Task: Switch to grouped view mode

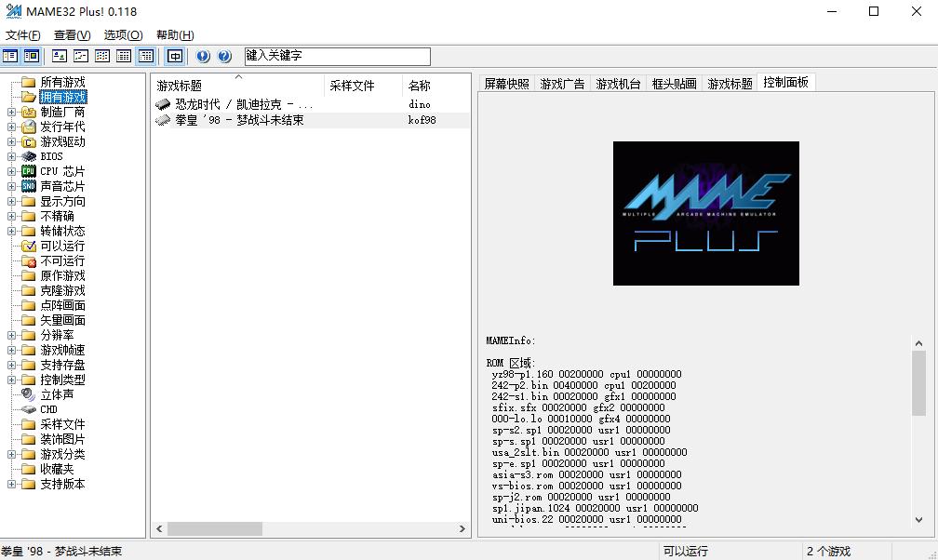Action: pyautogui.click(x=146, y=56)
